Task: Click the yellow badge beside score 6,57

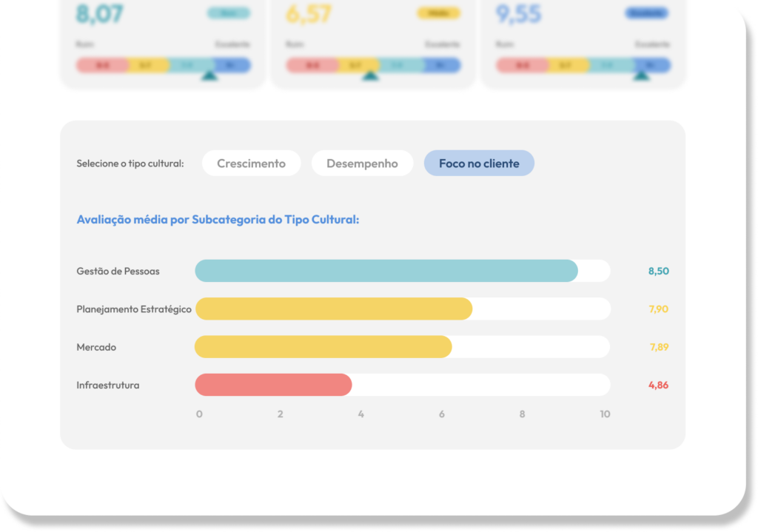Action: click(x=438, y=13)
